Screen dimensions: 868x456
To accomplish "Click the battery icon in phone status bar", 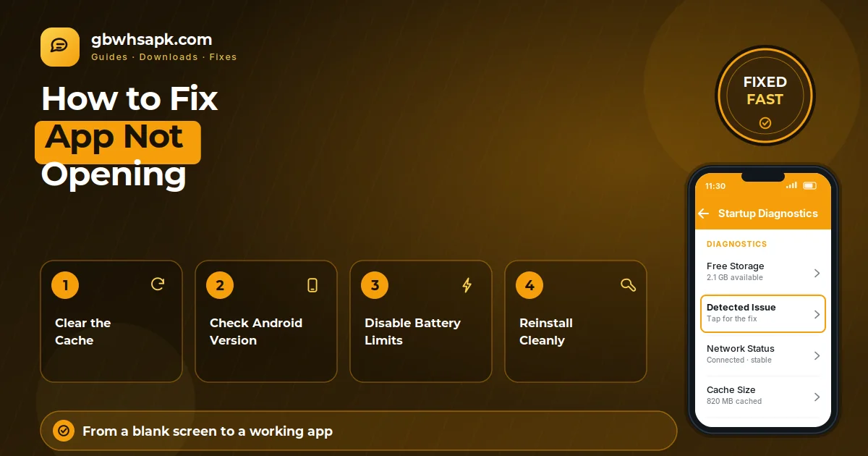I will tap(810, 186).
